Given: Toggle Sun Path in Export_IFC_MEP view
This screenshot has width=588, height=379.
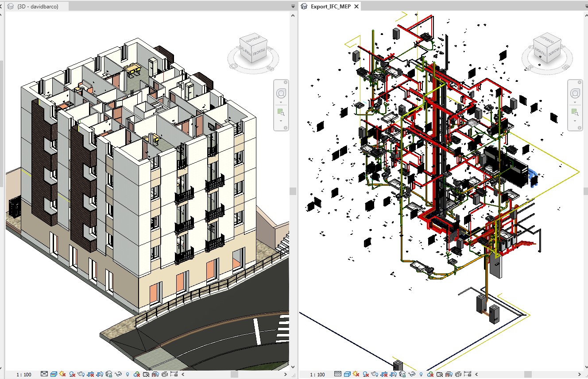Looking at the screenshot, I should pos(357,374).
